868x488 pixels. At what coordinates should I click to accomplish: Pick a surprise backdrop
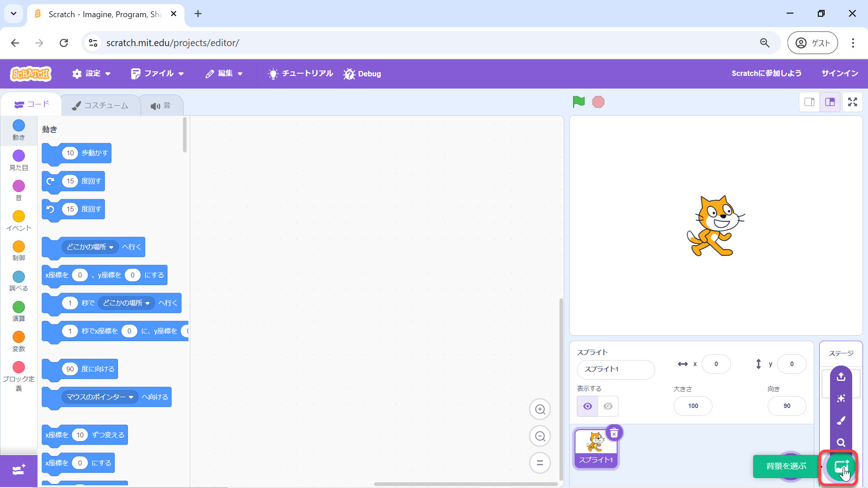841,399
